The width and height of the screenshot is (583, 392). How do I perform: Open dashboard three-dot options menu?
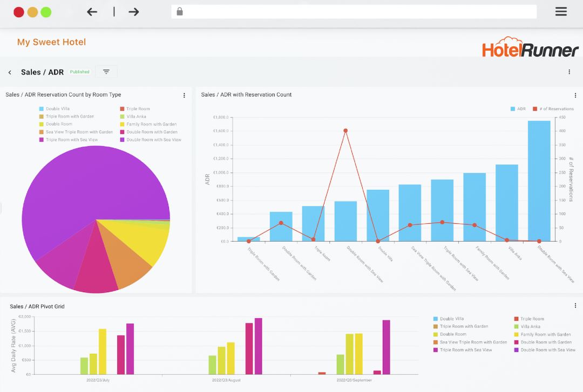point(569,72)
